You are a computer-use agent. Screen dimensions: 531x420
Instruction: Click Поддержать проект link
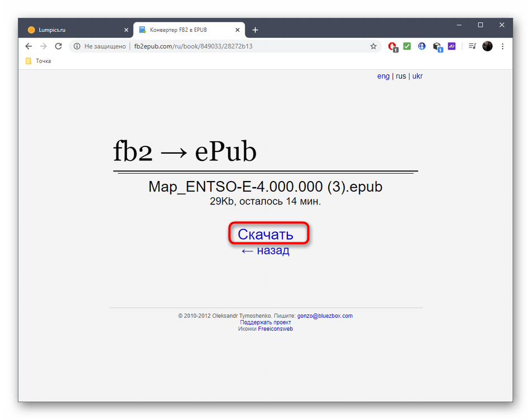(265, 322)
